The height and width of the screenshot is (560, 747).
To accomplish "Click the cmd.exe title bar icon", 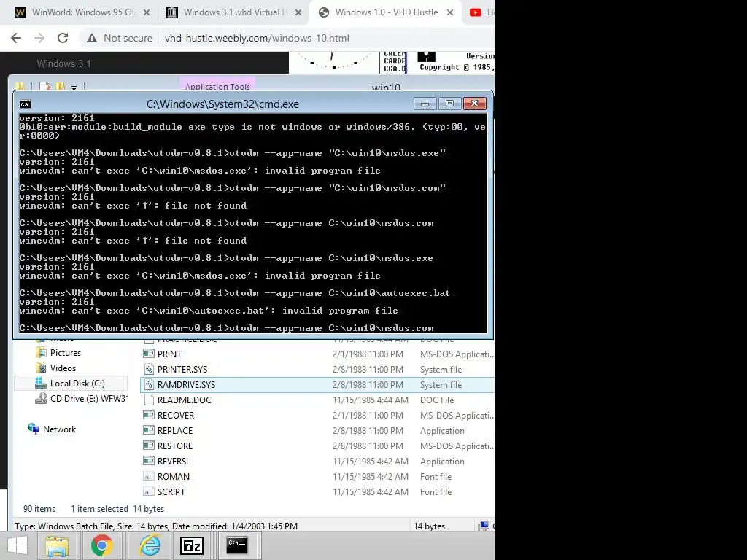I will pos(26,104).
